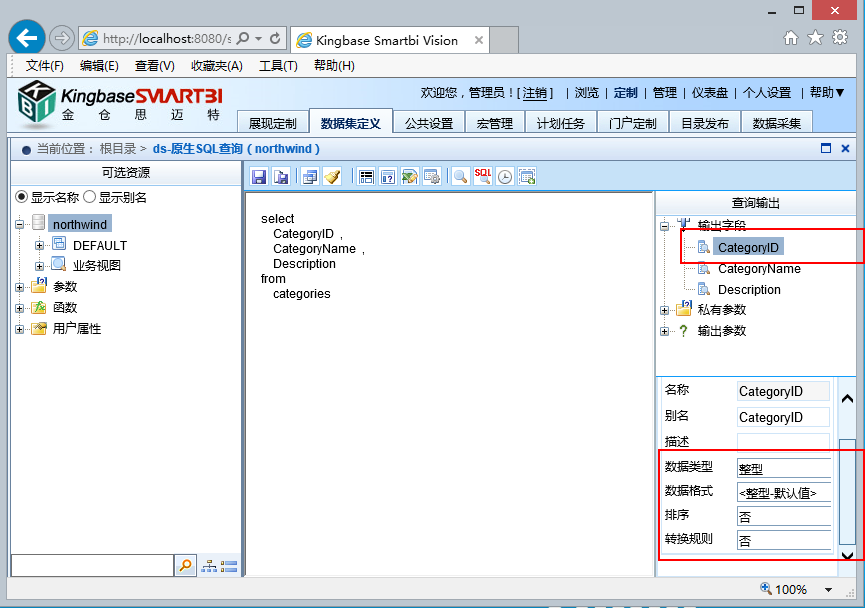Click the table with green plus icon
Image resolution: width=865 pixels, height=608 pixels.
coord(527,177)
